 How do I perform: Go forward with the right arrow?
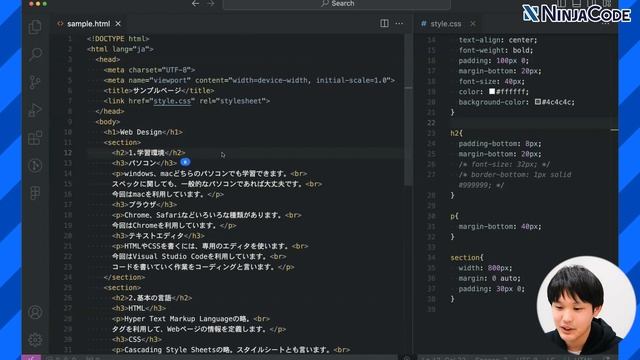211,4
